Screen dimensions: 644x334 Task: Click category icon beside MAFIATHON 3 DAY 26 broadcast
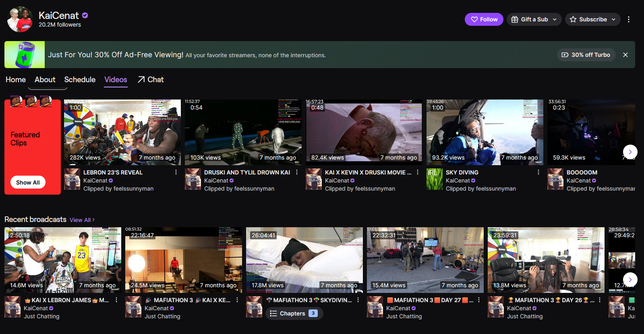pyautogui.click(x=496, y=307)
